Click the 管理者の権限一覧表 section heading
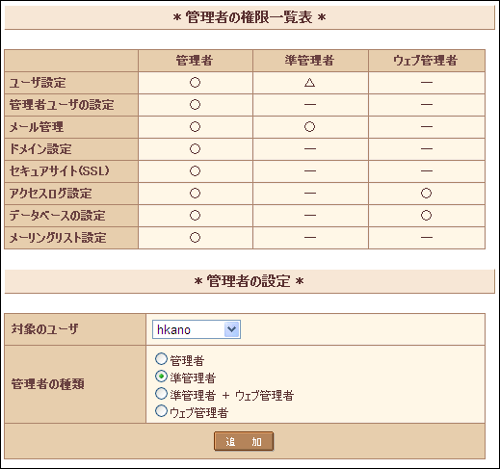The image size is (500, 469). coord(249,18)
